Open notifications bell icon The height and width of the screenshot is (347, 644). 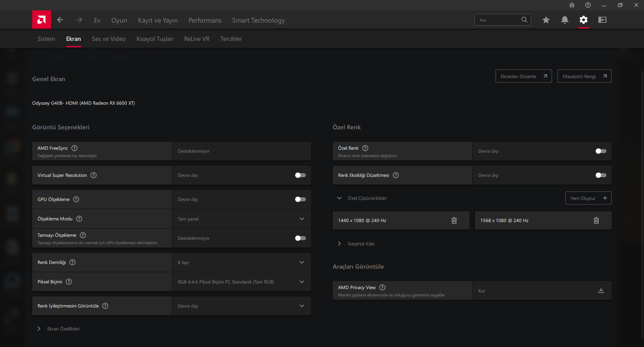click(565, 20)
